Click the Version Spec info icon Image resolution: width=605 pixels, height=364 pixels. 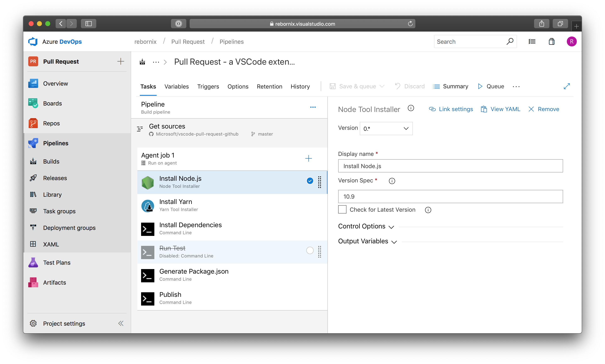(392, 181)
